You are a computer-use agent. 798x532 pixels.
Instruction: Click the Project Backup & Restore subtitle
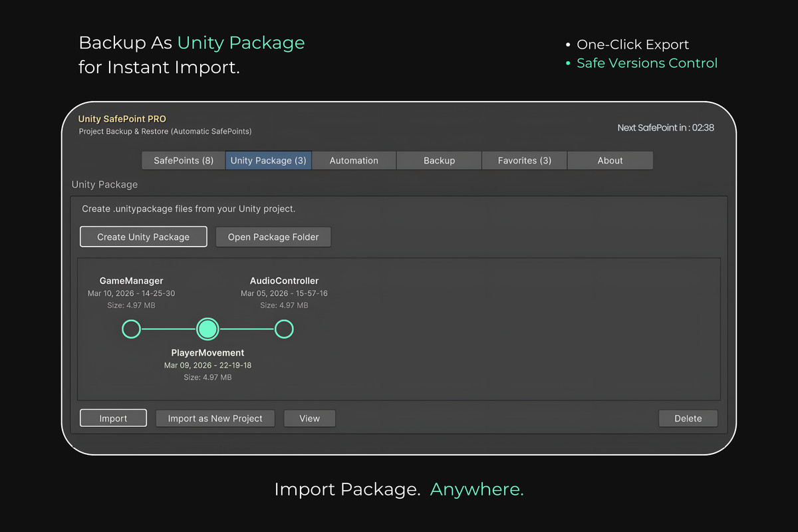[165, 132]
